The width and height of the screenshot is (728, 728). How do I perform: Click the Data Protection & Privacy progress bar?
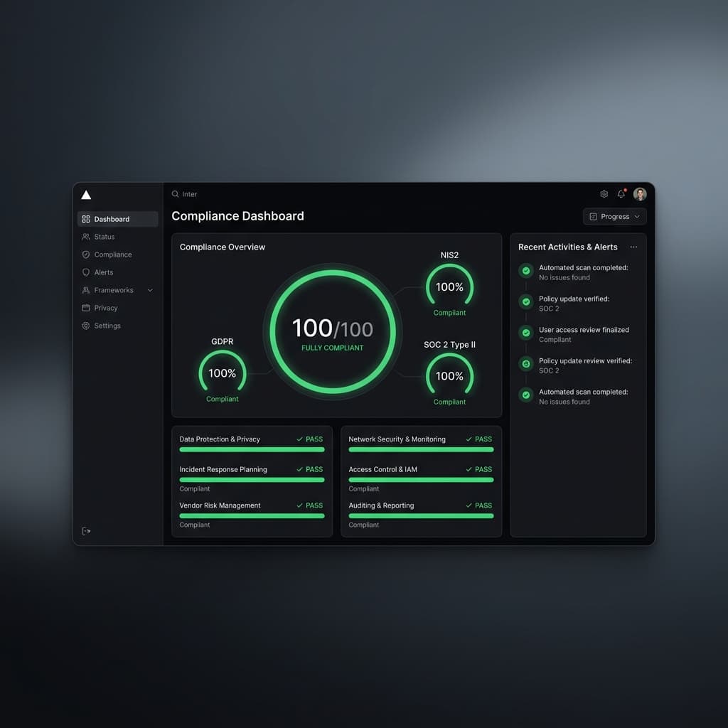pyautogui.click(x=252, y=450)
